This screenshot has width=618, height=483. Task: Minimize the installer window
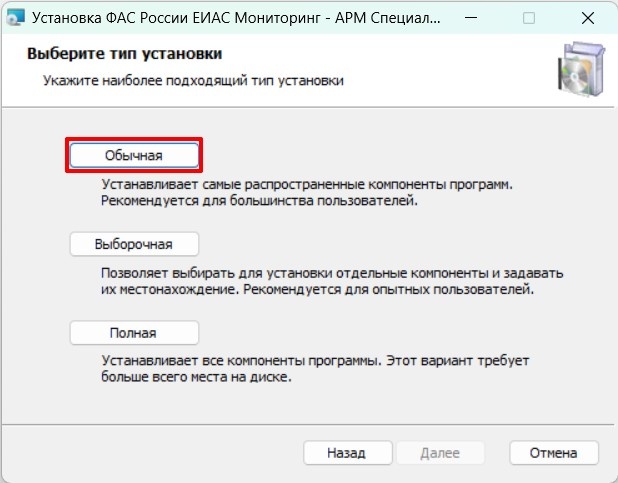[x=471, y=18]
